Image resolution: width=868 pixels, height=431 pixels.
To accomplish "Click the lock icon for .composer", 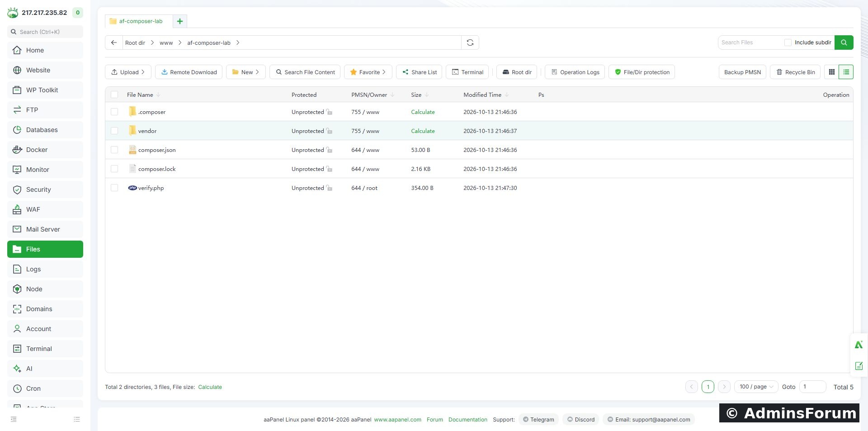I will [329, 112].
